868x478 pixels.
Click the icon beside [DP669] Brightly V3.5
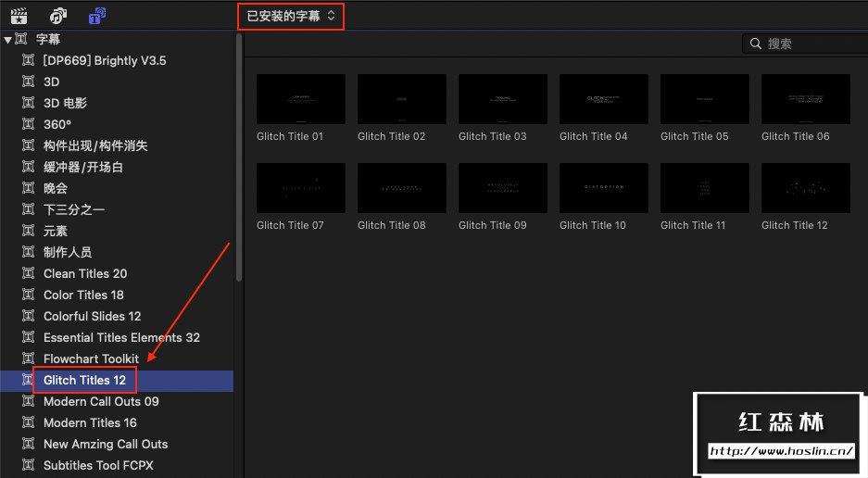[28, 60]
